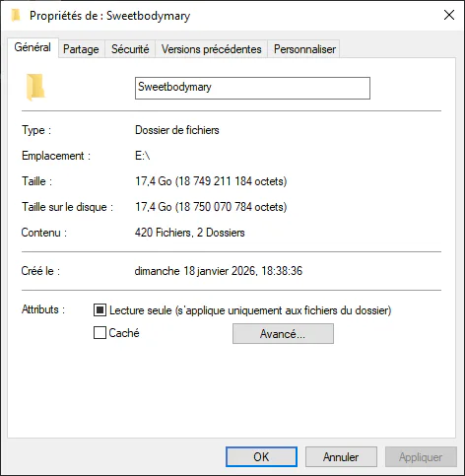Image resolution: width=465 pixels, height=476 pixels.
Task: Cancel changes with the Annuler button
Action: pyautogui.click(x=341, y=456)
